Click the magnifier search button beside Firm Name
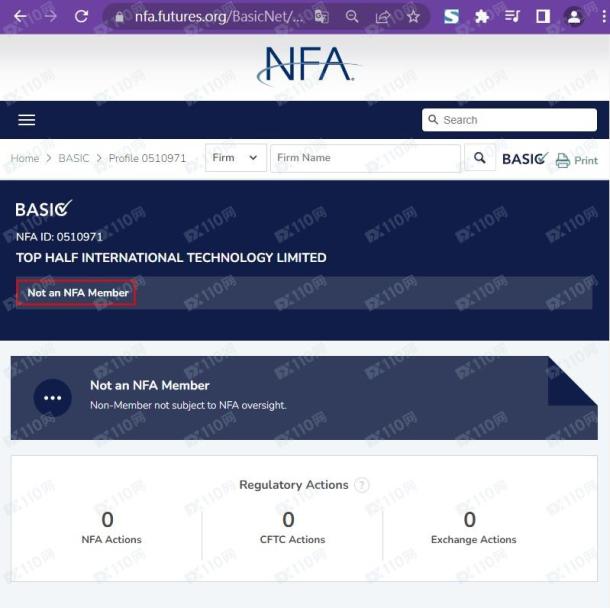The height and width of the screenshot is (608, 610). pos(480,158)
